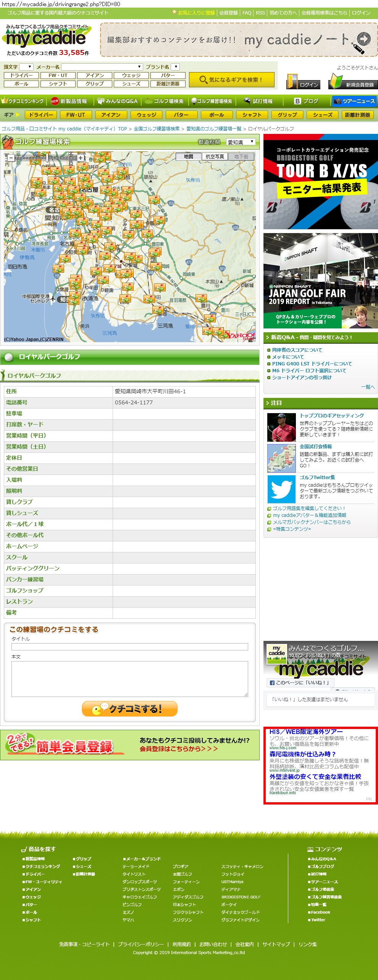Image resolution: width=378 pixels, height=980 pixels.
Task: Click the Q&A view all link
Action: pyautogui.click(x=368, y=387)
